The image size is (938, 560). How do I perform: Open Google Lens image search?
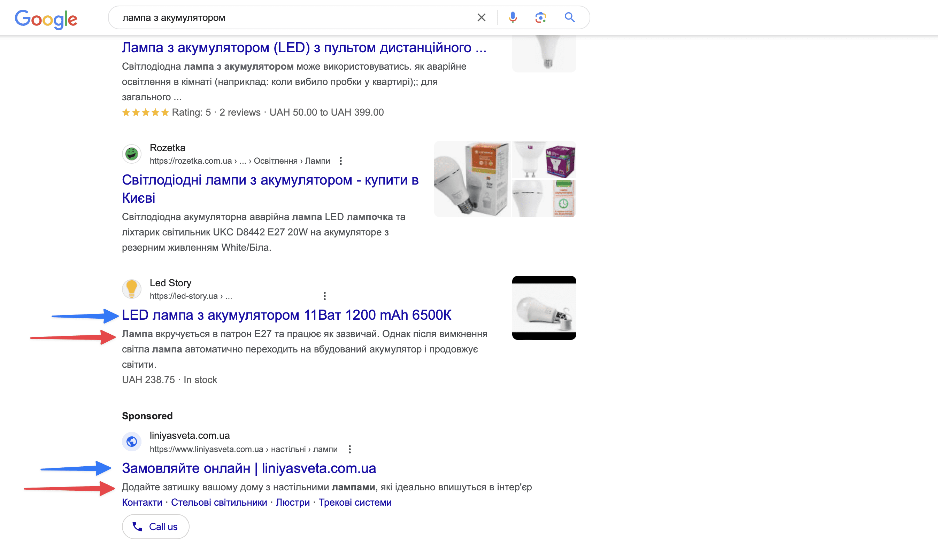pyautogui.click(x=540, y=17)
